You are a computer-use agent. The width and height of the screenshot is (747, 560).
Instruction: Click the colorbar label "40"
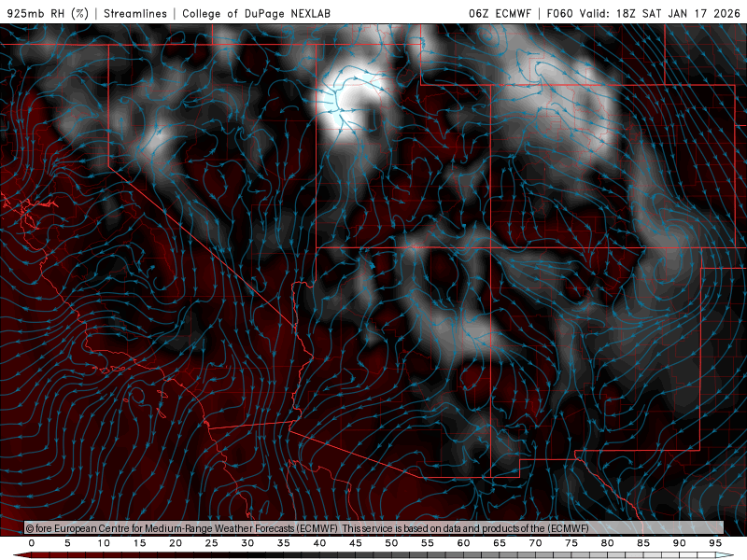tap(319, 543)
